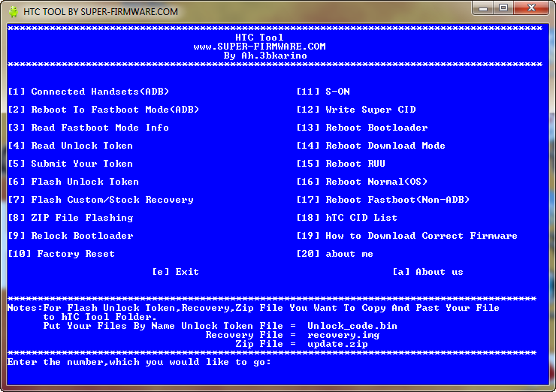Click the 'Enter the number' input prompt
This screenshot has width=556, height=392.
coord(139,362)
